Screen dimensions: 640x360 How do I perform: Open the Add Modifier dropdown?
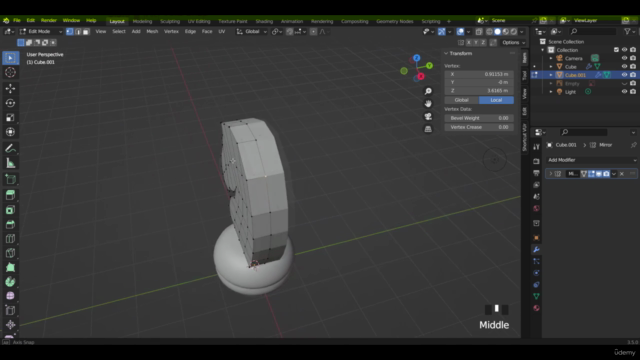[x=591, y=160]
